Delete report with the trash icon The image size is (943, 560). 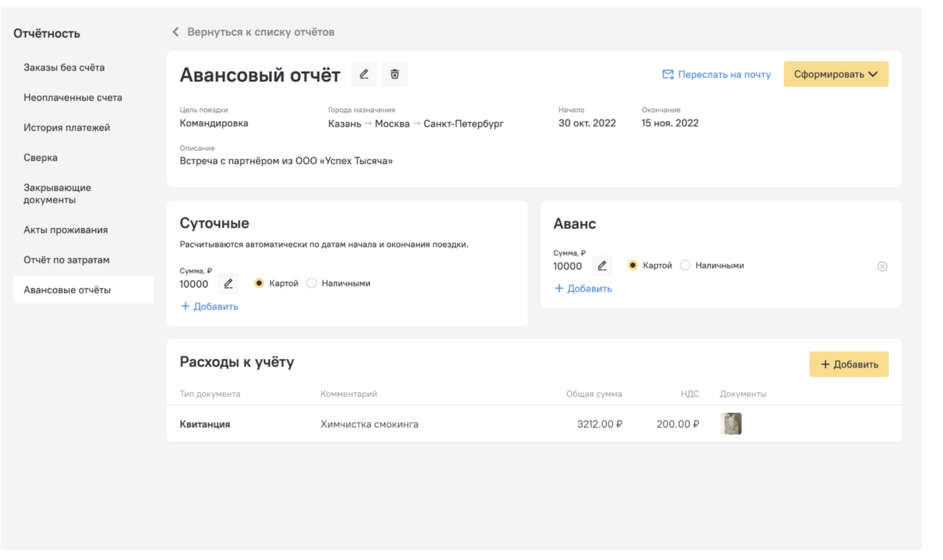click(395, 74)
